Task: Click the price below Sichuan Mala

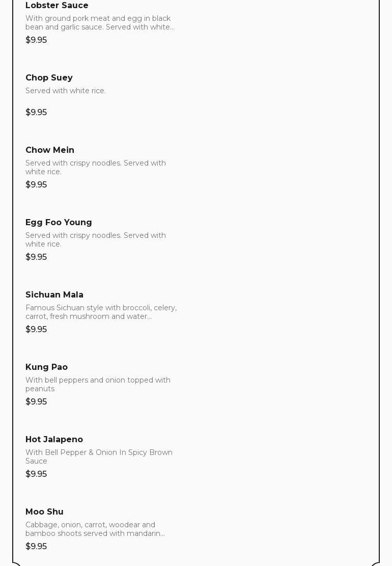Action: 36,330
